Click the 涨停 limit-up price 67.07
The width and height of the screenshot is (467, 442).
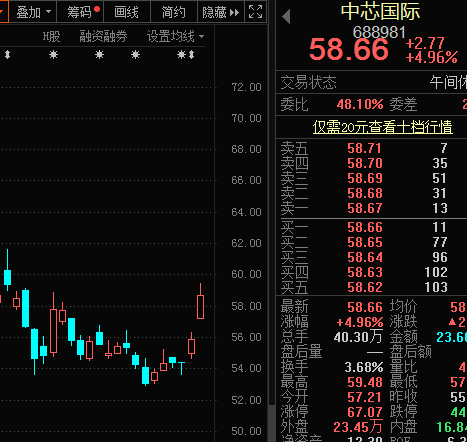[x=365, y=412]
